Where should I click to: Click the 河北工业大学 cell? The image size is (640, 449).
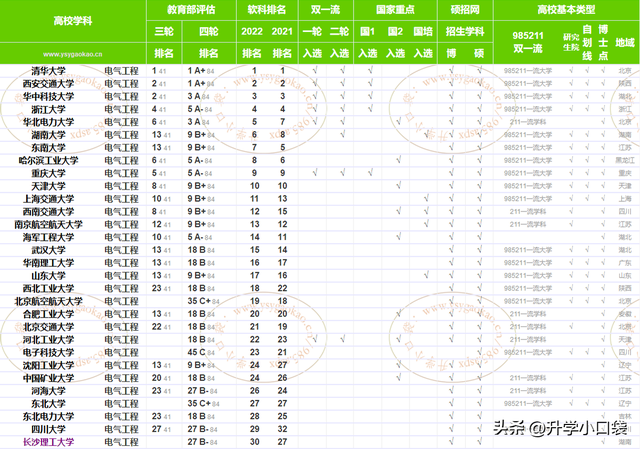(48, 340)
